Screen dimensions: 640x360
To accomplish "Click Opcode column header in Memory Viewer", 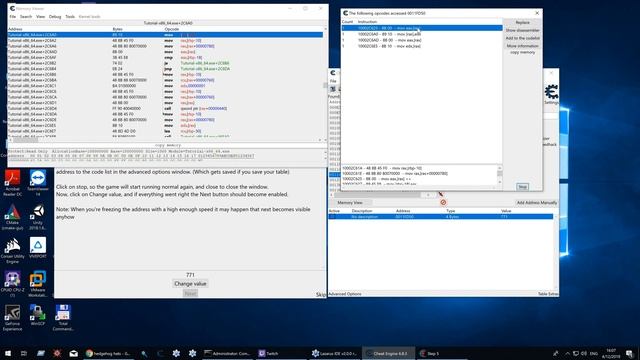I will pyautogui.click(x=171, y=29).
